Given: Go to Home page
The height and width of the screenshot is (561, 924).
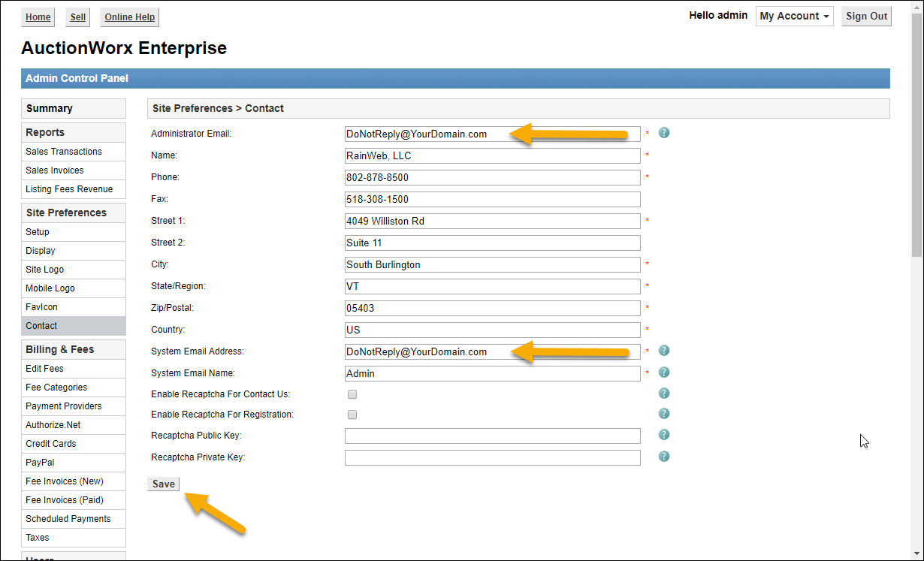Looking at the screenshot, I should pos(38,17).
